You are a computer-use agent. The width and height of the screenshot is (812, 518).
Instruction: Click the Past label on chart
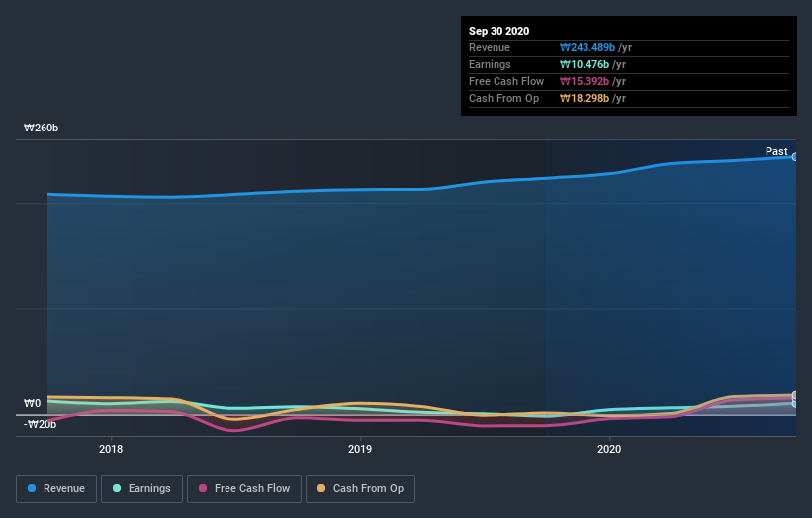pos(776,151)
